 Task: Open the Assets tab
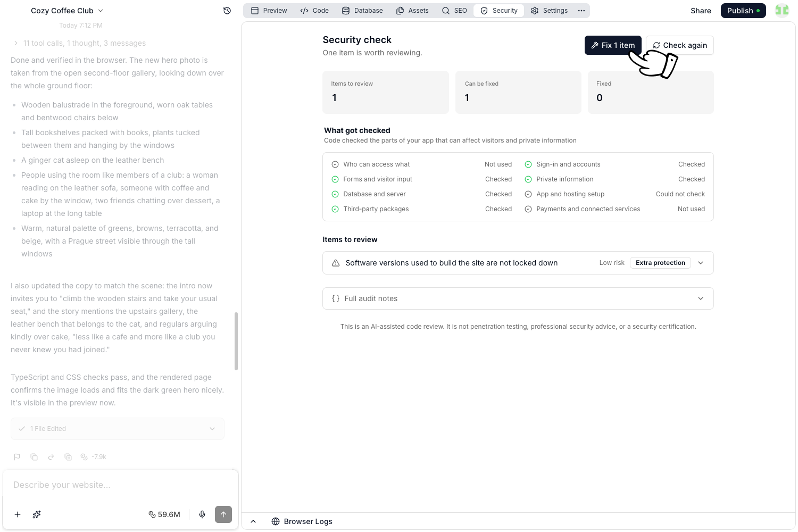click(x=412, y=11)
